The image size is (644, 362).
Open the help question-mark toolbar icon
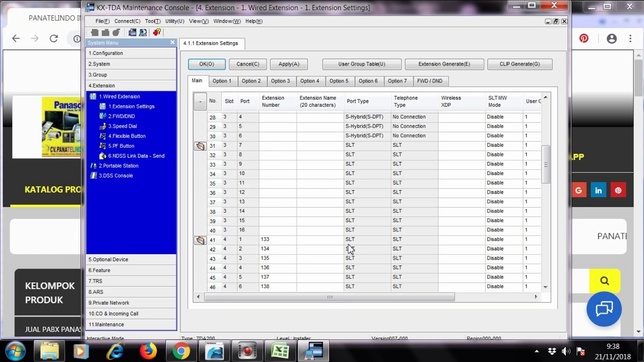157,32
